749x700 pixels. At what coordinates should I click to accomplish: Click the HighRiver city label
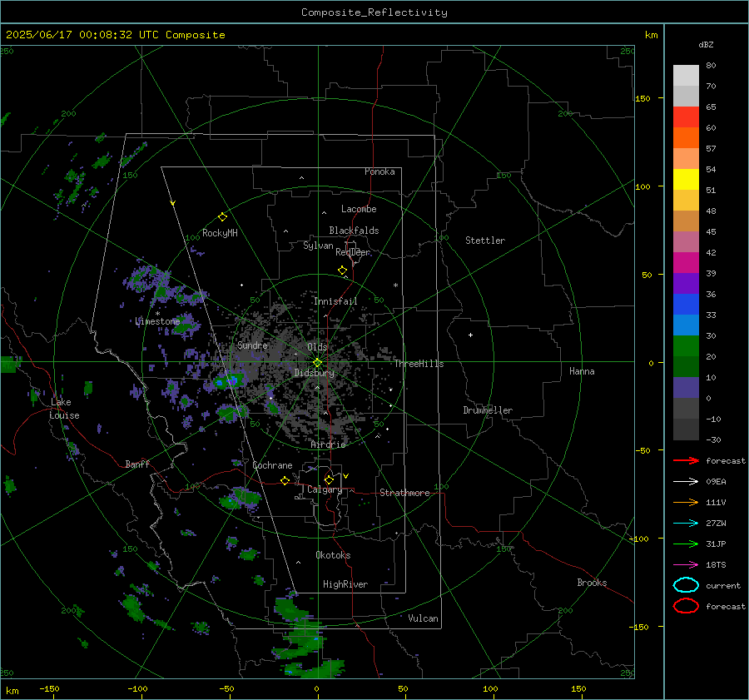coord(345,584)
